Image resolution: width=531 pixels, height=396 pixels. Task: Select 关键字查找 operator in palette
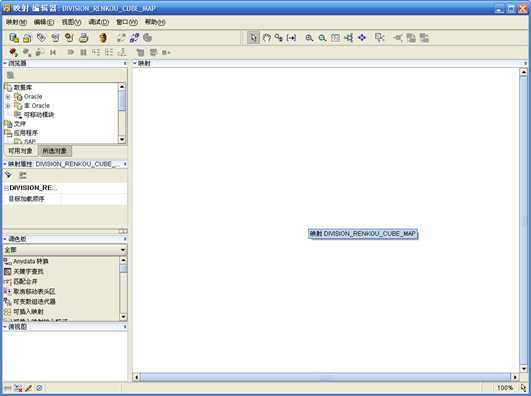pyautogui.click(x=28, y=271)
